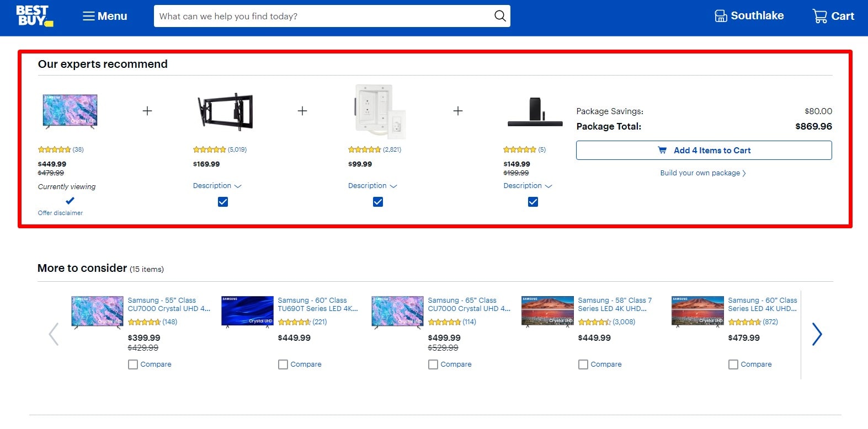Click the search magnifier icon
This screenshot has height=429, width=868.
pyautogui.click(x=499, y=16)
